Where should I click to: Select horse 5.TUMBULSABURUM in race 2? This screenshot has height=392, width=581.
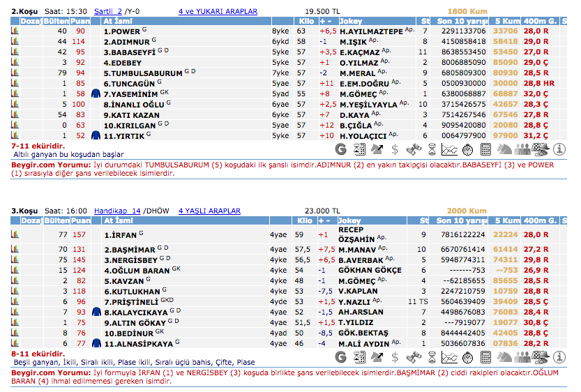point(143,73)
